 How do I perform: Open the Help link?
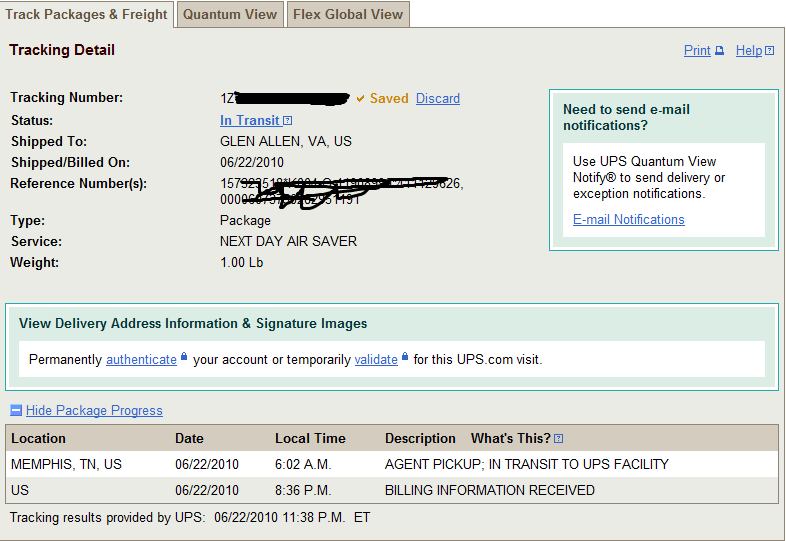coord(749,51)
